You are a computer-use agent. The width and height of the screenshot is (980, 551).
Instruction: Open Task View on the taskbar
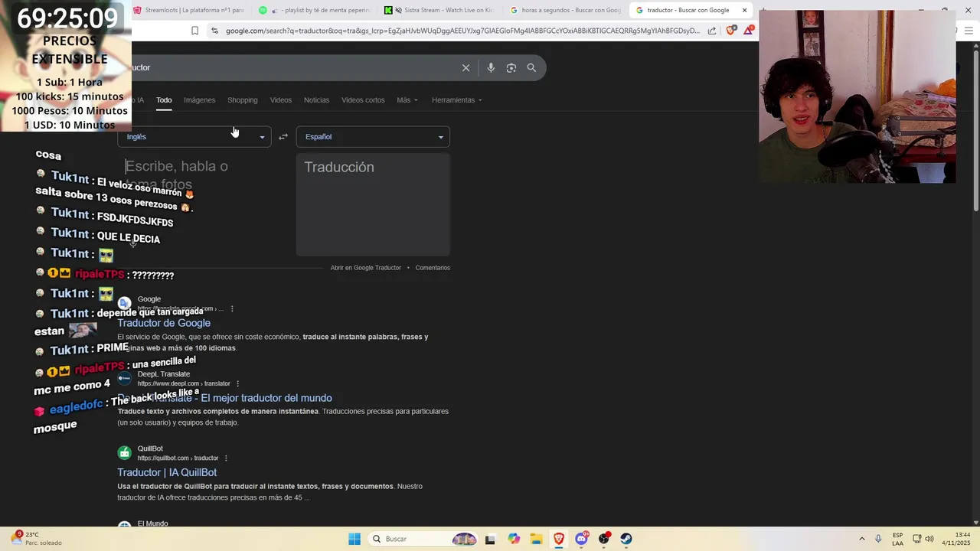pos(490,539)
